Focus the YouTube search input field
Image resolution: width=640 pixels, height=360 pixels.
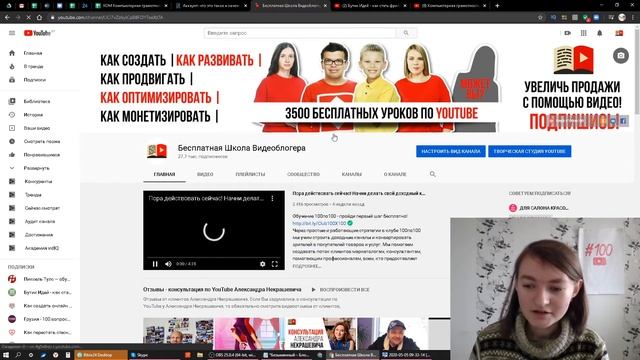[300, 33]
